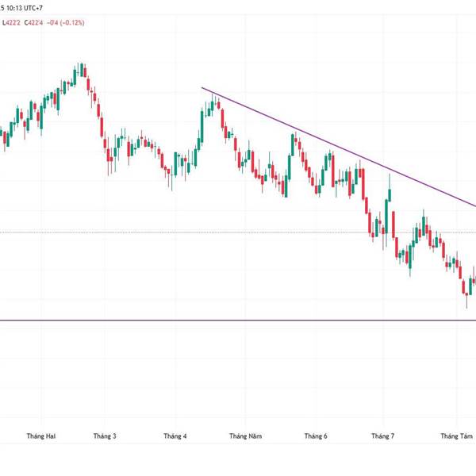The image size is (476, 476).
Task: Click the C422'4 close price value
Action: (x=33, y=23)
